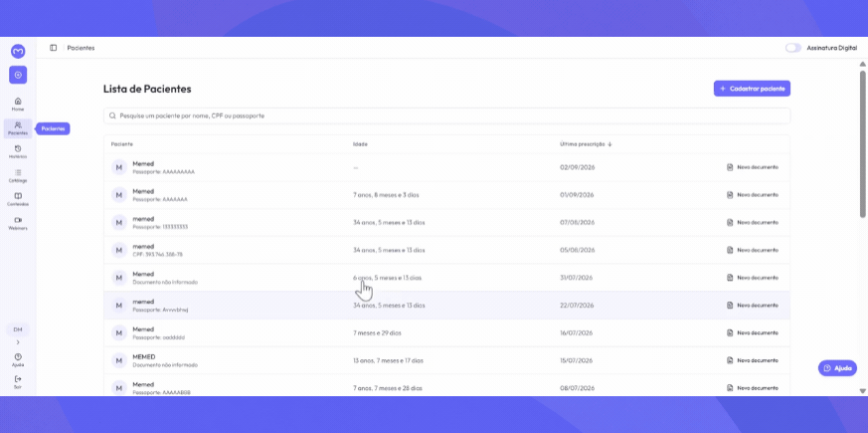Screen dimensions: 868x433
Task: Open Histórico in the sidebar
Action: coord(18,152)
